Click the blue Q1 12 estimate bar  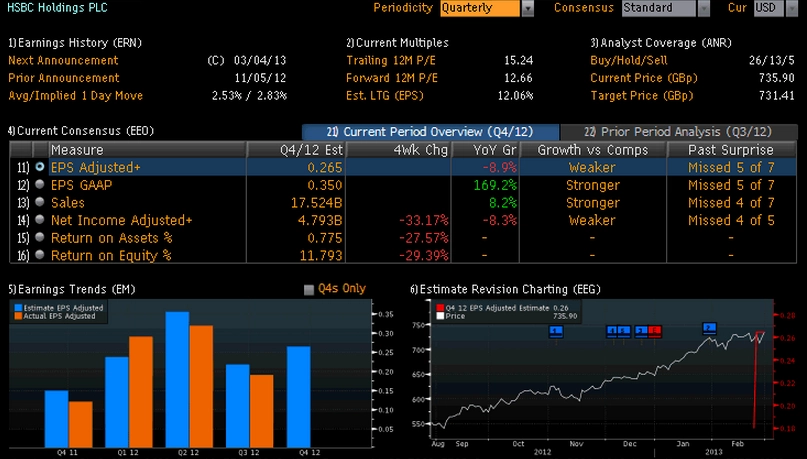(x=117, y=402)
